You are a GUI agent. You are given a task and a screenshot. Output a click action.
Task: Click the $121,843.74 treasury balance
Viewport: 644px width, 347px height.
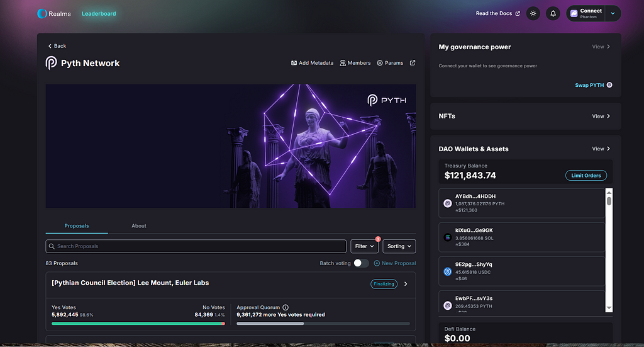(x=470, y=176)
